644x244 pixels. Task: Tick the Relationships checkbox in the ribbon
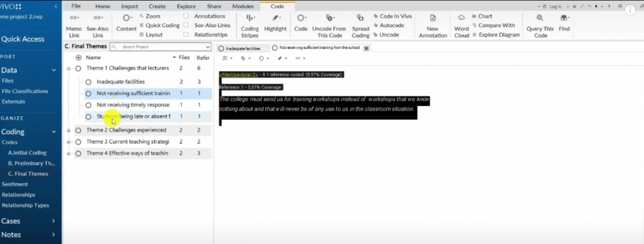186,35
